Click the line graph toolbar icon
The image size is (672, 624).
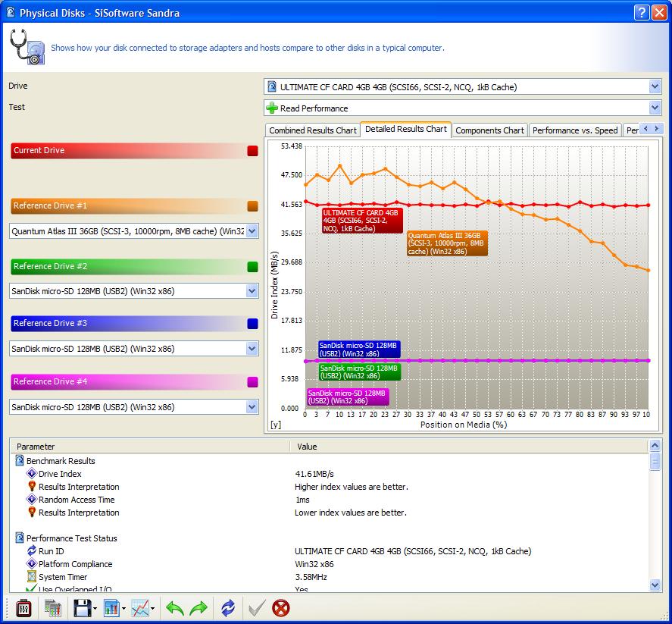tap(140, 608)
